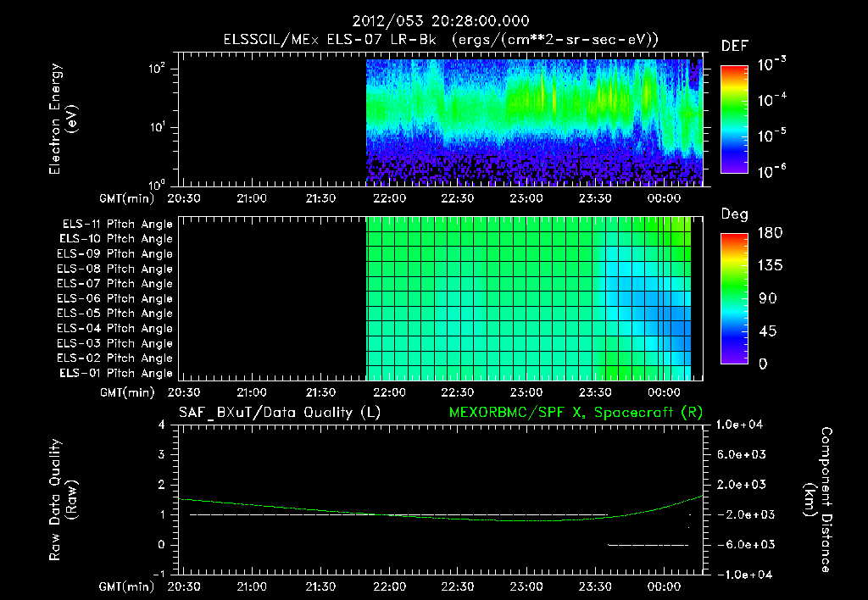This screenshot has width=868, height=600.
Task: Select the ELS-01 Pitch Angle row label
Action: 116,373
